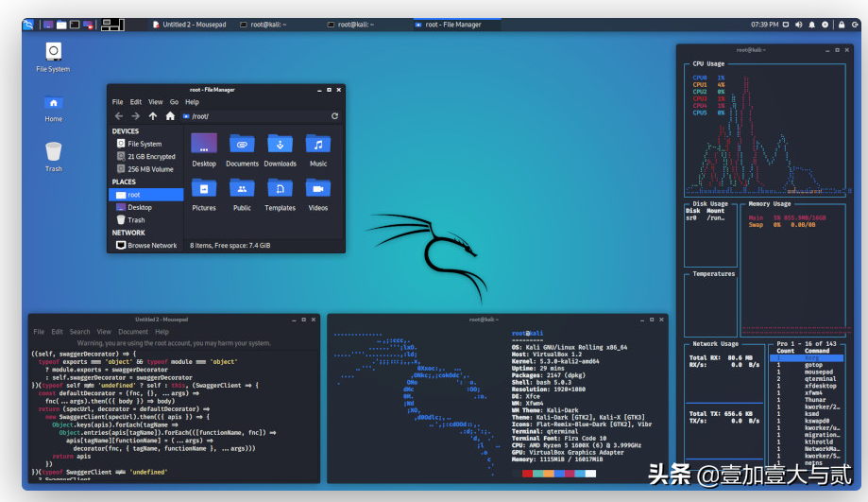Viewport: 868px width, 502px height.
Task: Reload the /root/ folder view
Action: coord(334,116)
